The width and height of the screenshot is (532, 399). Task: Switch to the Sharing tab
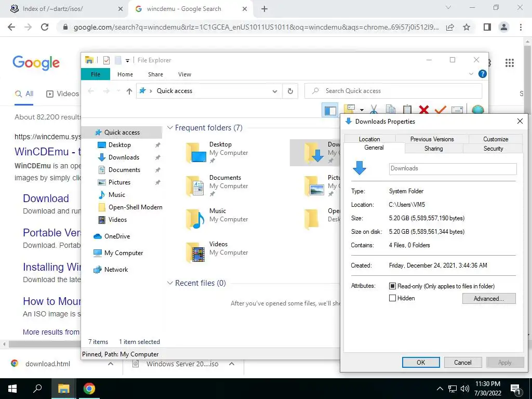click(x=434, y=149)
